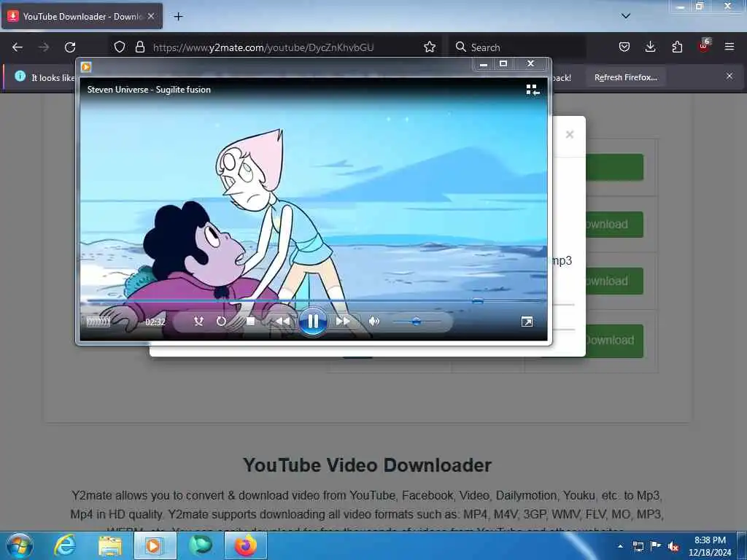Open Windows Explorer from taskbar

110,545
